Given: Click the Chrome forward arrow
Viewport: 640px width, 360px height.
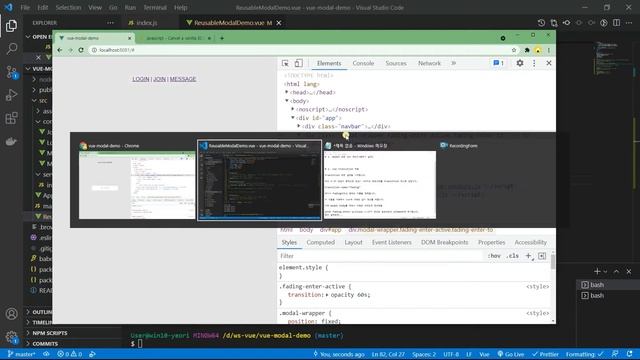Looking at the screenshot, I should point(70,50).
